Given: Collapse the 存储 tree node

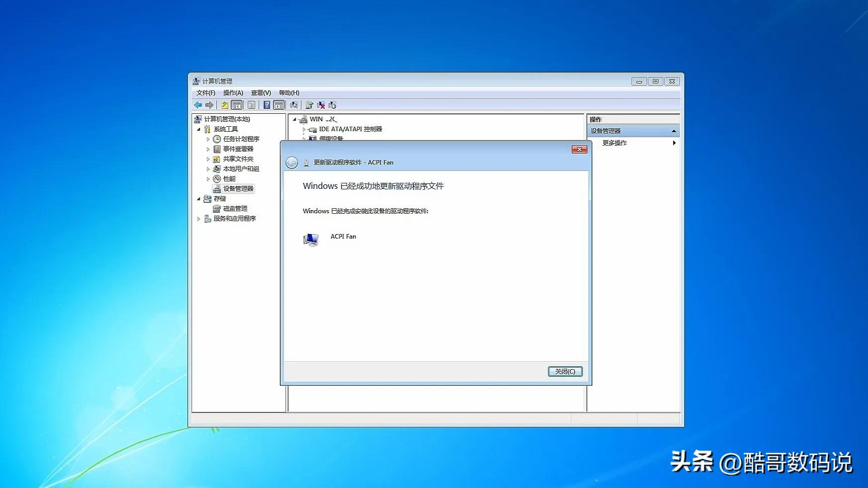Looking at the screenshot, I should coord(199,199).
